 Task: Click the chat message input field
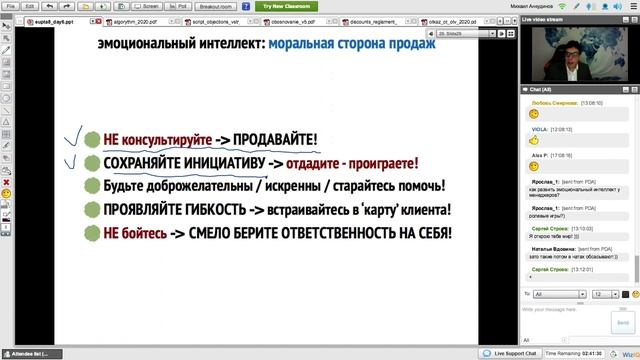565,320
